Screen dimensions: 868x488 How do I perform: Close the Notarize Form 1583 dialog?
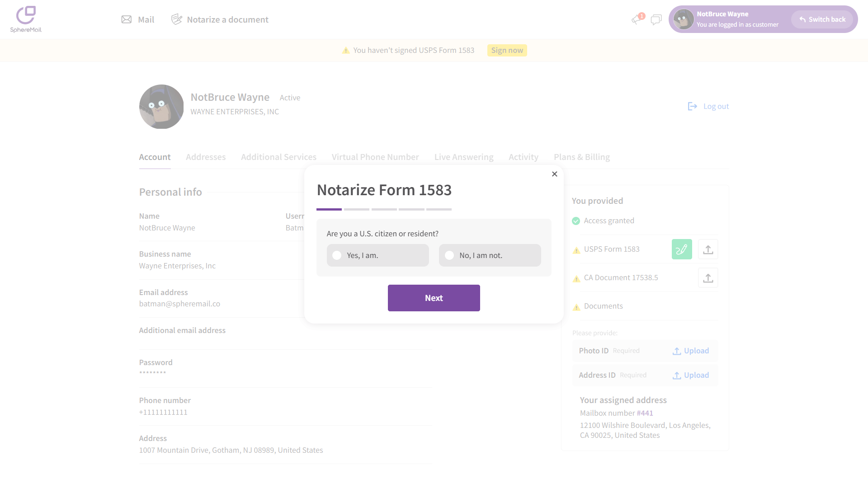555,174
